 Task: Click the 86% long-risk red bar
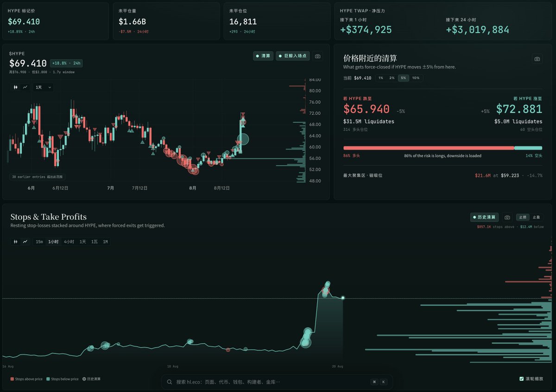tap(429, 148)
